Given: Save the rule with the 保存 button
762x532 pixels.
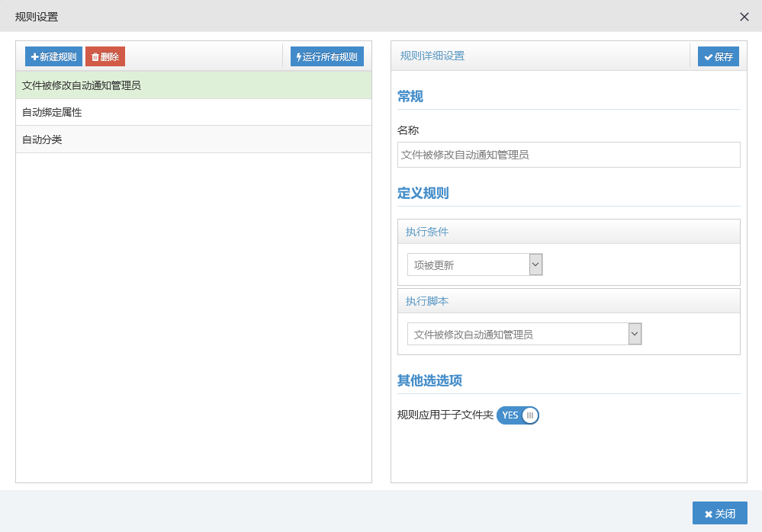Looking at the screenshot, I should coord(718,56).
